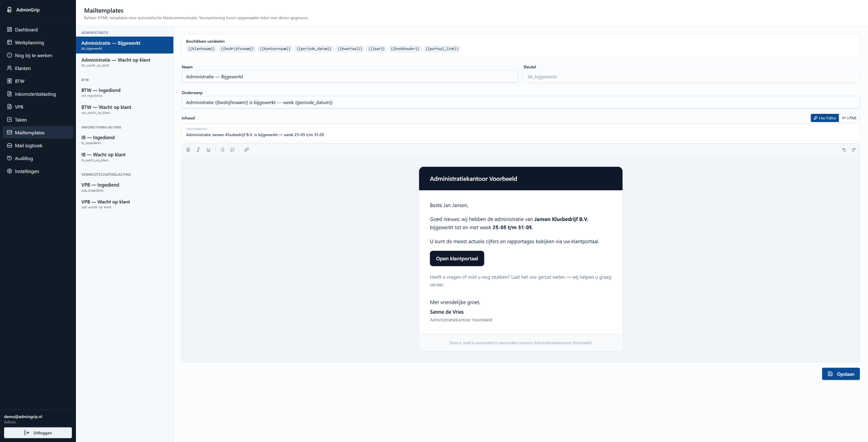Click the Sleutel field
Screen dimensions: 868x442
(x=691, y=76)
